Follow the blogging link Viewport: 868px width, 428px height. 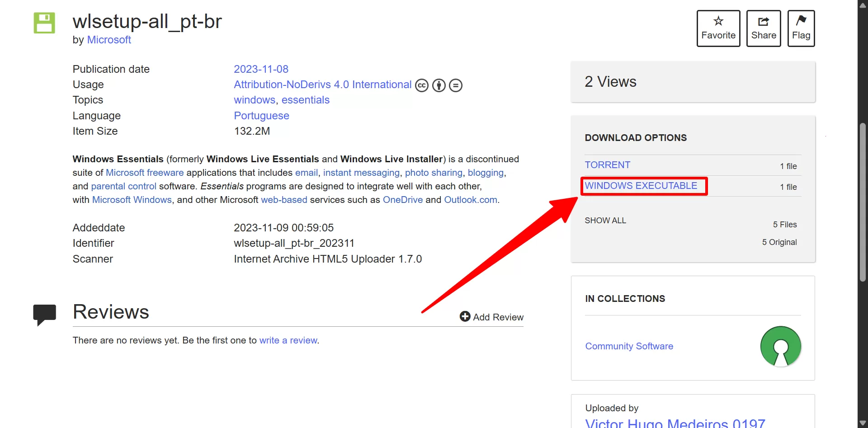click(486, 173)
